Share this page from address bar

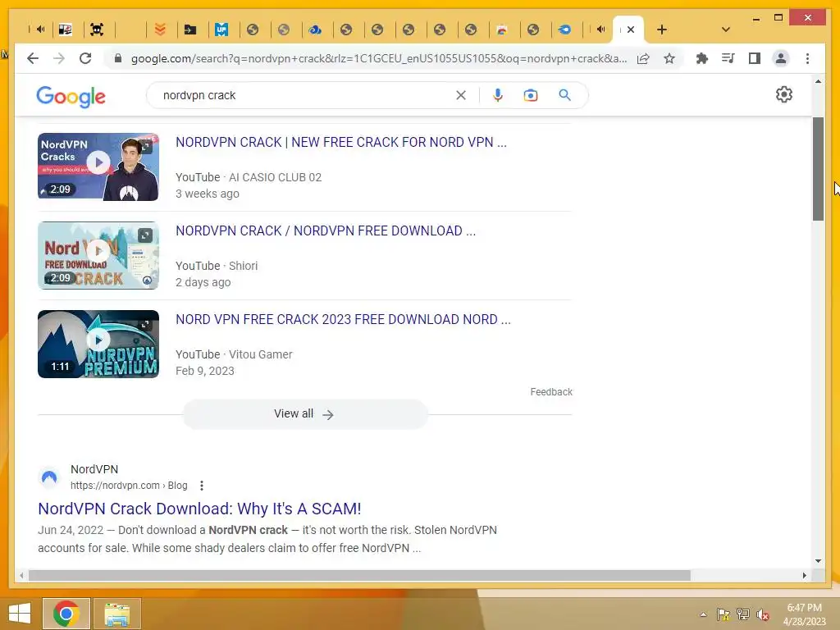point(643,58)
